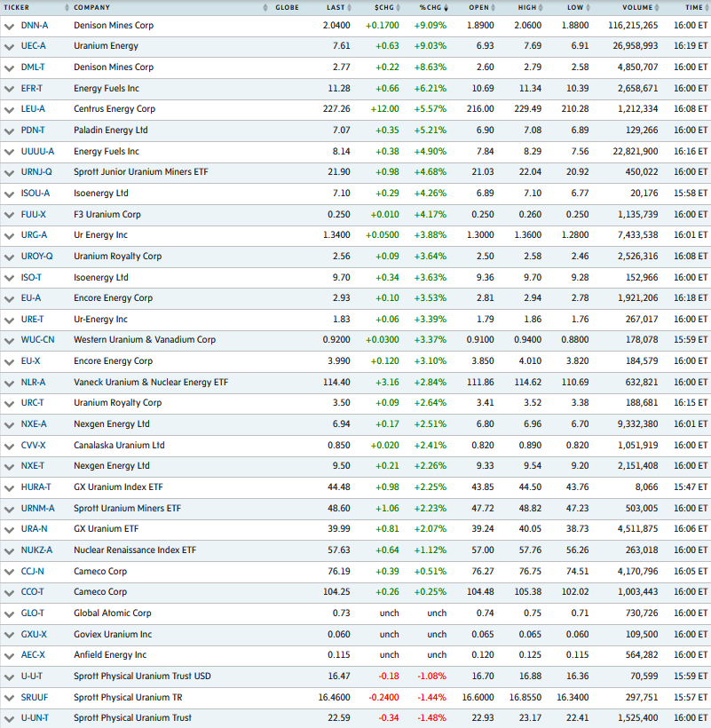This screenshot has height=728, width=711.
Task: Open the ISO-T ticker link
Action: pos(31,278)
